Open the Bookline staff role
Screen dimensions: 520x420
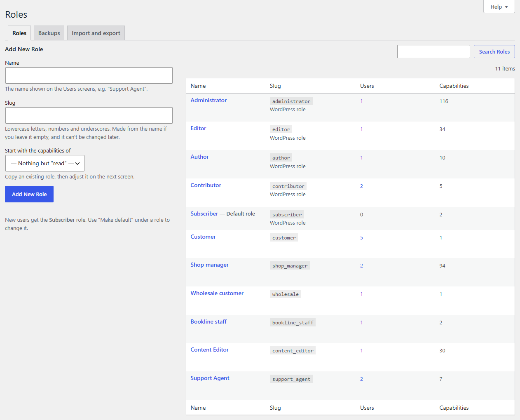point(208,321)
